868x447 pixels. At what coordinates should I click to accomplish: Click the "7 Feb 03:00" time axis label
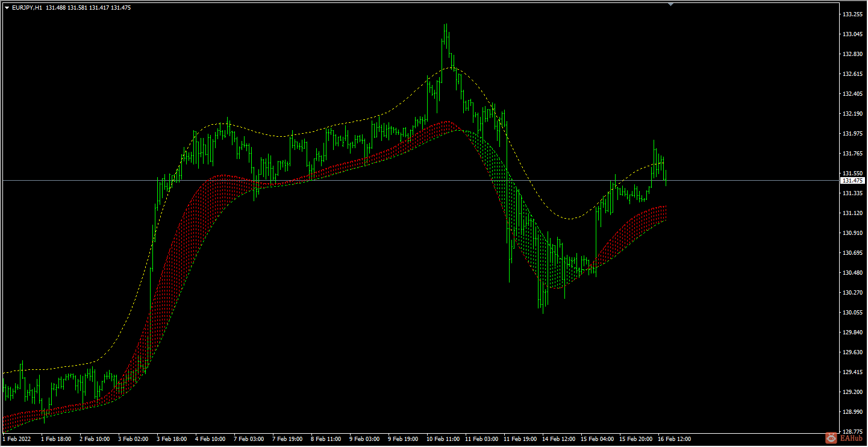249,439
